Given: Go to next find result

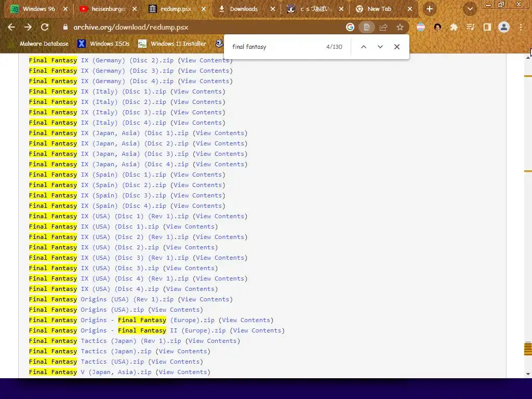Looking at the screenshot, I should click(x=380, y=47).
